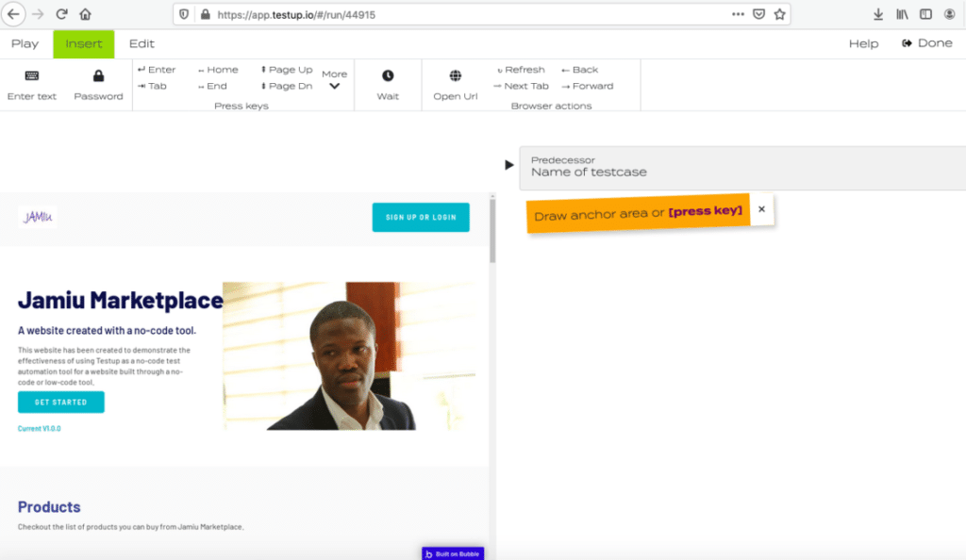Open the page actions three-dot menu

tap(738, 14)
